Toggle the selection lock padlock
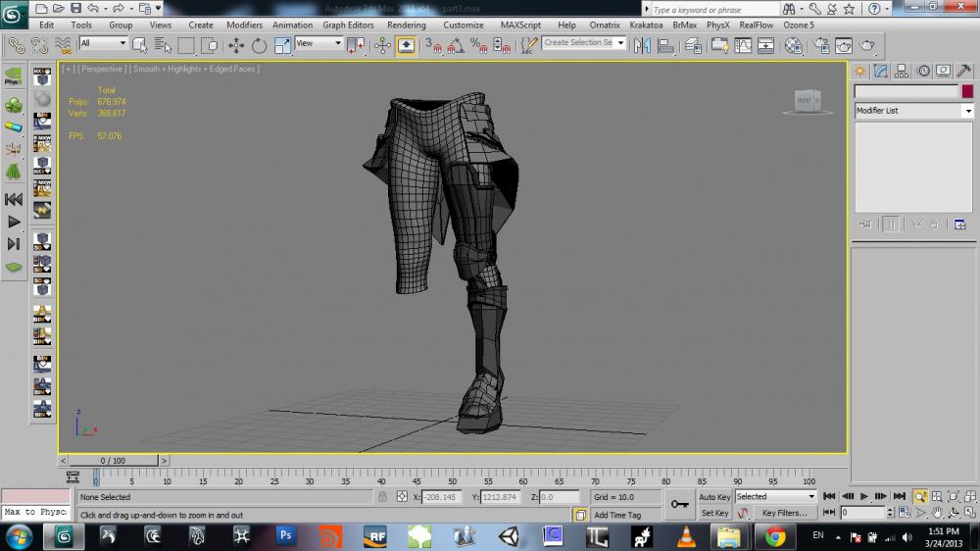980x551 pixels. click(x=381, y=497)
